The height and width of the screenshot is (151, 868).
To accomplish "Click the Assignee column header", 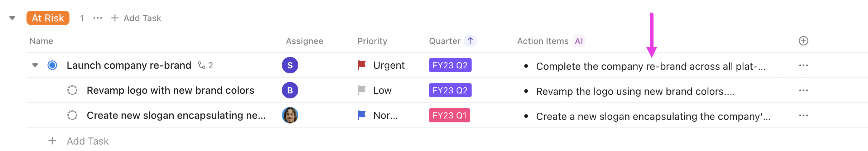I will point(304,41).
